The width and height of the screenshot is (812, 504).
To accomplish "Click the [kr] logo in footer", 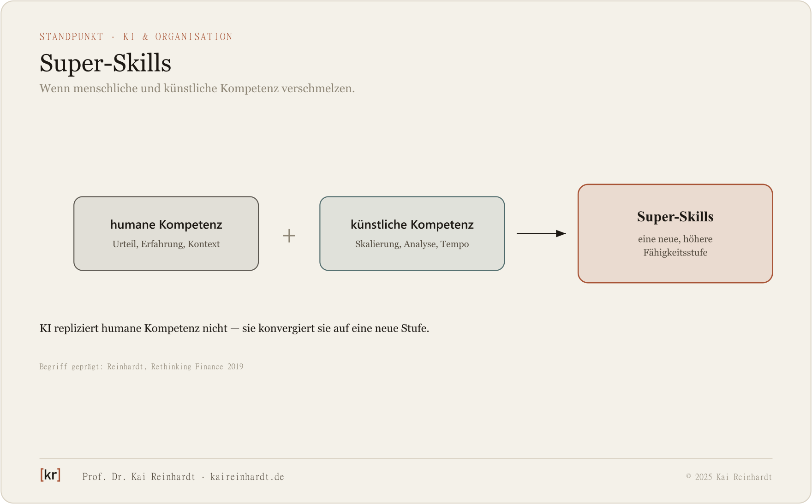I will coord(50,475).
